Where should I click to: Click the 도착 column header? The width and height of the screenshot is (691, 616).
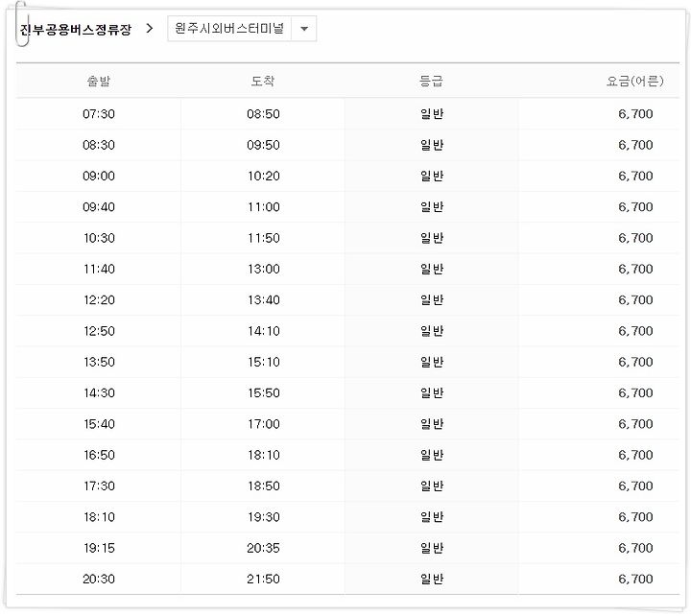pyautogui.click(x=263, y=81)
